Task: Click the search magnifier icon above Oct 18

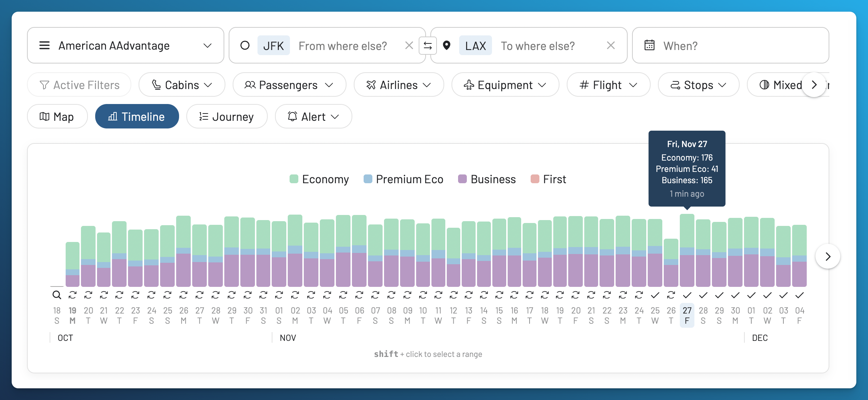Action: (57, 295)
